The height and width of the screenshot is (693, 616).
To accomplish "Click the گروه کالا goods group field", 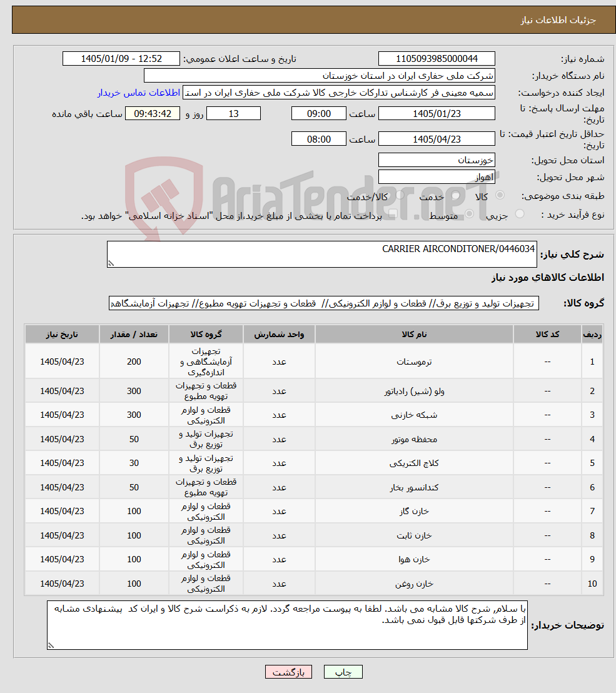I will (323, 303).
